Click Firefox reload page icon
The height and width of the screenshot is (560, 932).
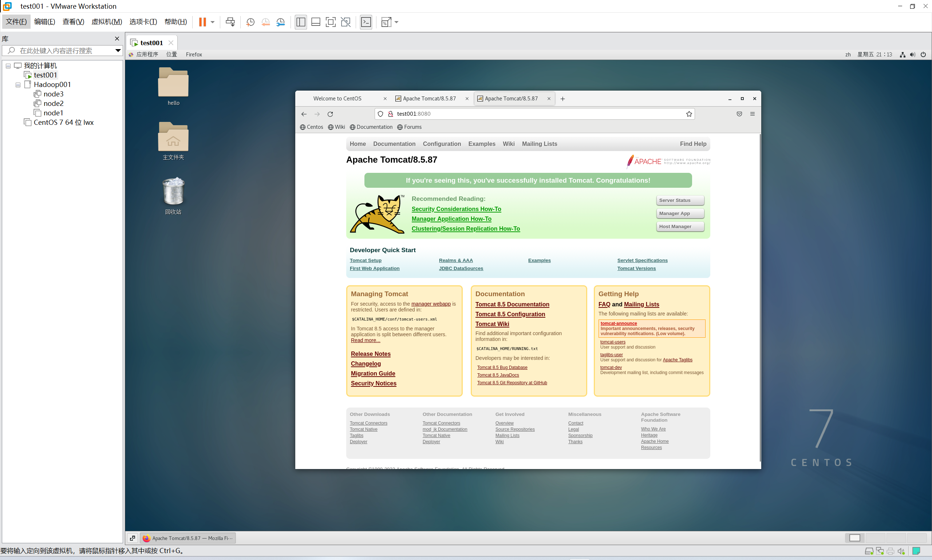click(x=330, y=114)
